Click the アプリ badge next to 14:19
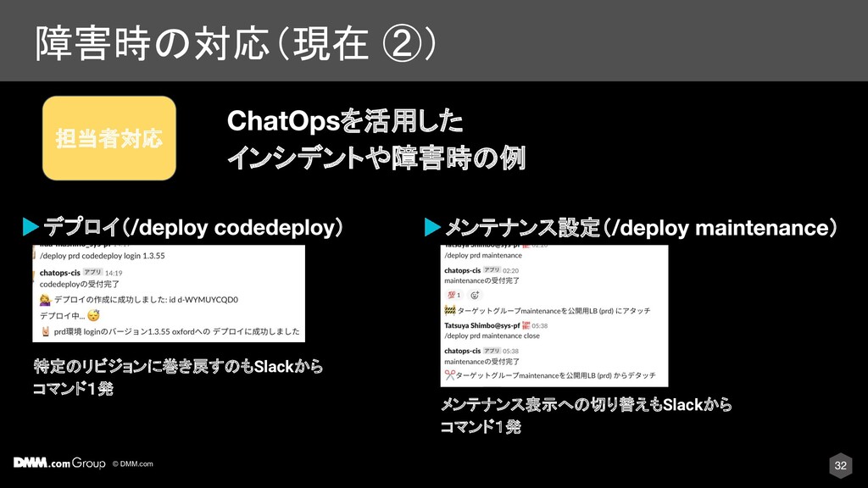The width and height of the screenshot is (868, 488). [x=93, y=272]
